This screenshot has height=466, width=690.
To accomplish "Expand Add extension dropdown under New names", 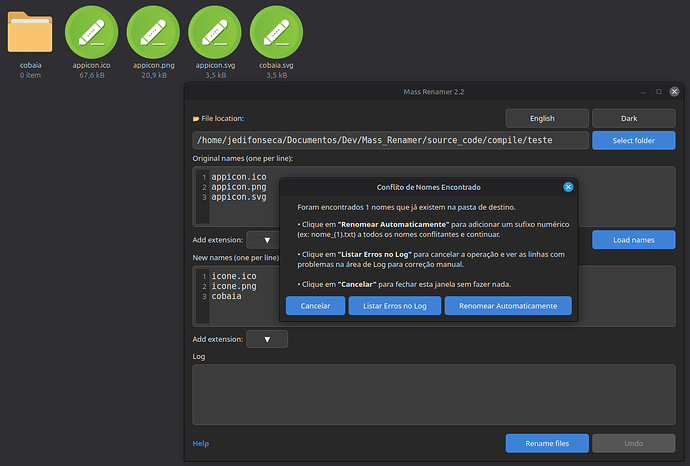I will 267,339.
